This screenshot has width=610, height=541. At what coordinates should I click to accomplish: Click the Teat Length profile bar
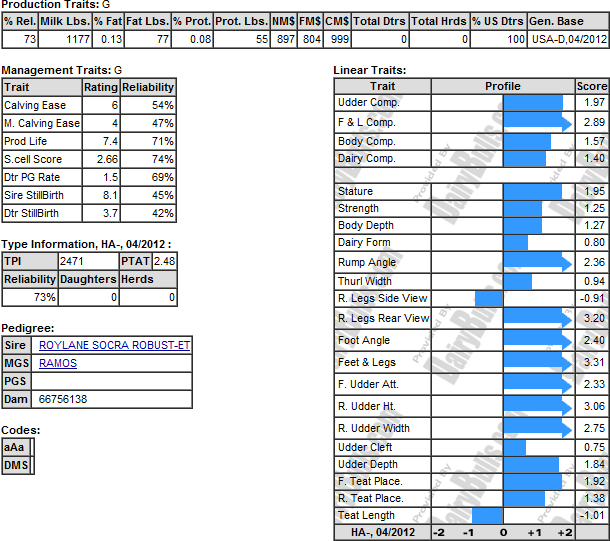pos(487,515)
